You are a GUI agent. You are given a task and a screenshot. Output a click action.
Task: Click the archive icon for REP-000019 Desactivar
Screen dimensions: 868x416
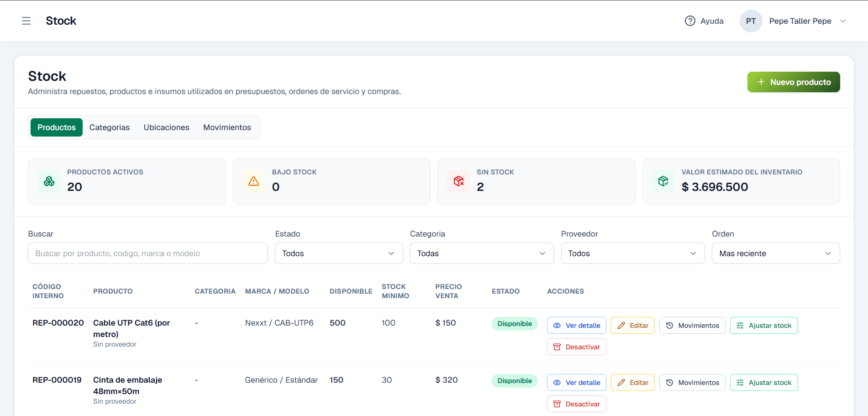click(557, 404)
